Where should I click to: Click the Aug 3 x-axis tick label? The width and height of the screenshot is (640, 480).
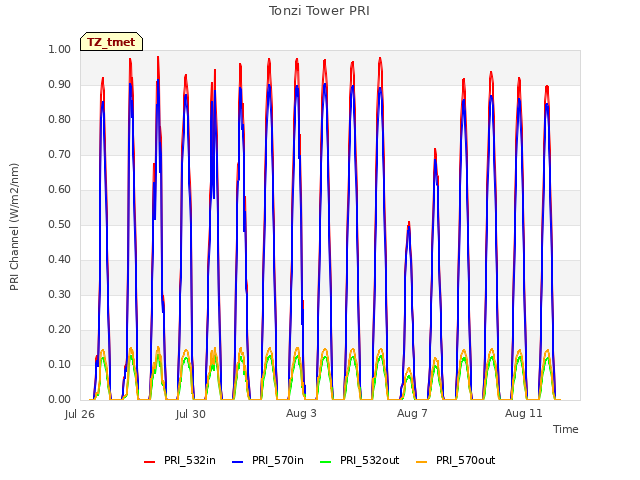[301, 413]
